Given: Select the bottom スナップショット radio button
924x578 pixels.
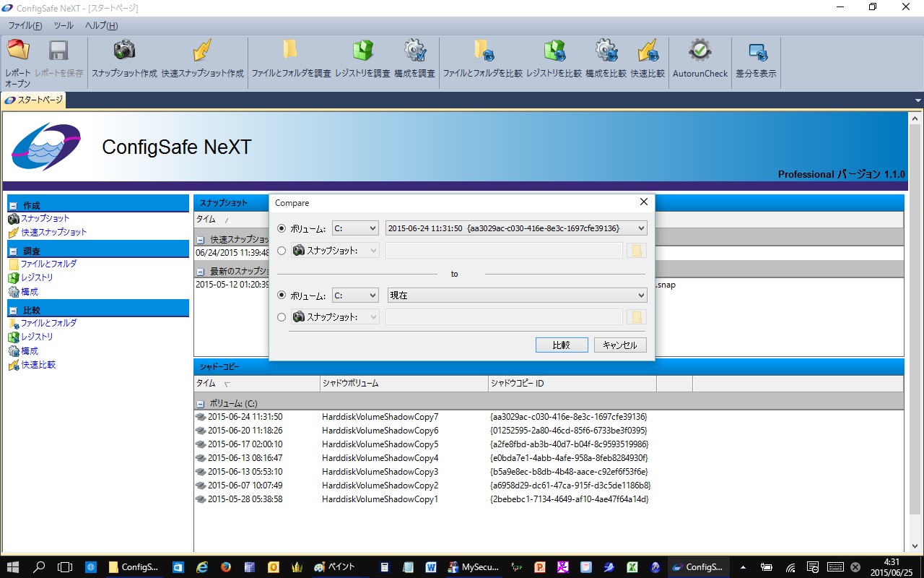Looking at the screenshot, I should click(x=282, y=317).
